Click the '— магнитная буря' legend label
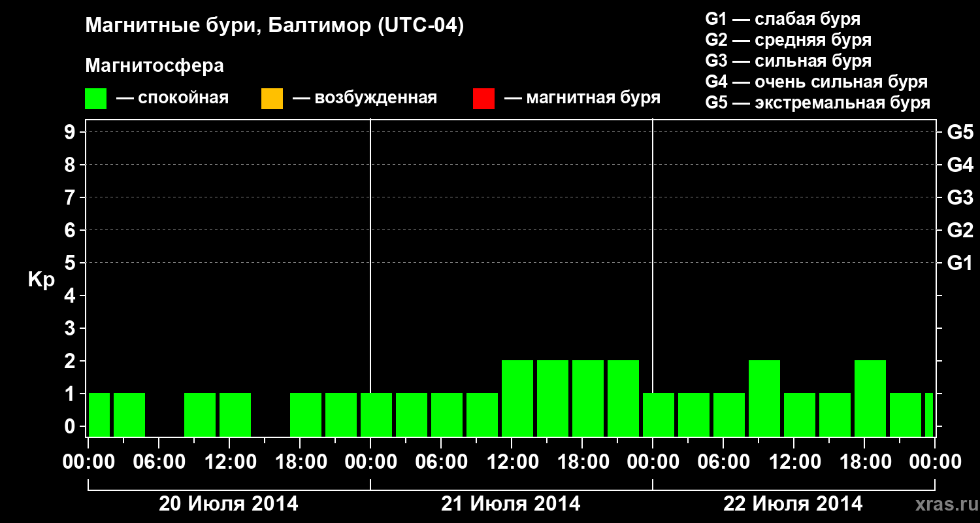This screenshot has width=980, height=523. [x=582, y=98]
